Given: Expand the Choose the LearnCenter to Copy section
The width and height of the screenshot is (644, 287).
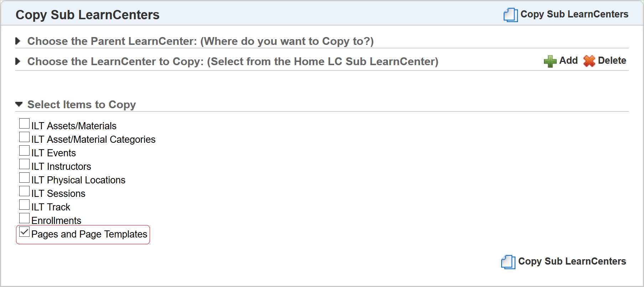Looking at the screenshot, I should [18, 62].
